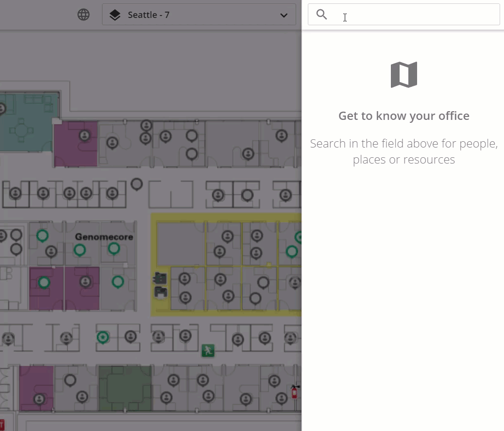504x431 pixels.
Task: Expand the floor selector chevron arrow
Action: 284,15
